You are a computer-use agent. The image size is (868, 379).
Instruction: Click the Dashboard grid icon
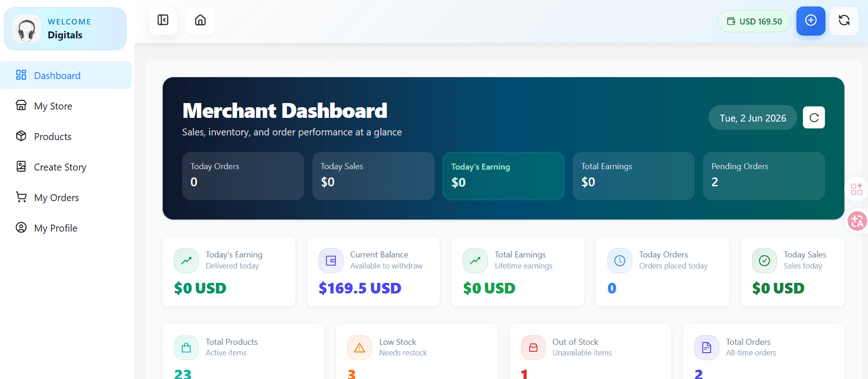click(21, 75)
